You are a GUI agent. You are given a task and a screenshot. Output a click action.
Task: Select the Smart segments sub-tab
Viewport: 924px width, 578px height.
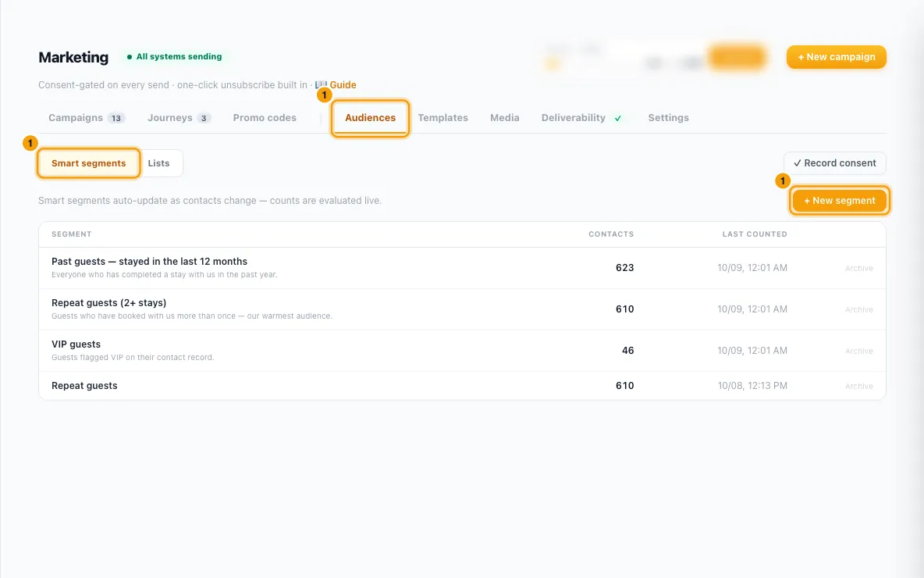pyautogui.click(x=88, y=163)
